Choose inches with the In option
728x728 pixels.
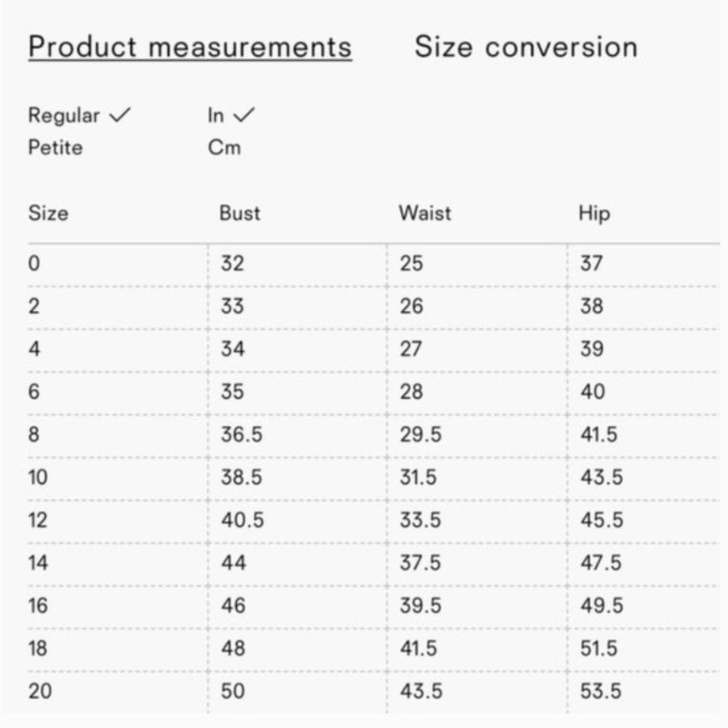tap(215, 115)
